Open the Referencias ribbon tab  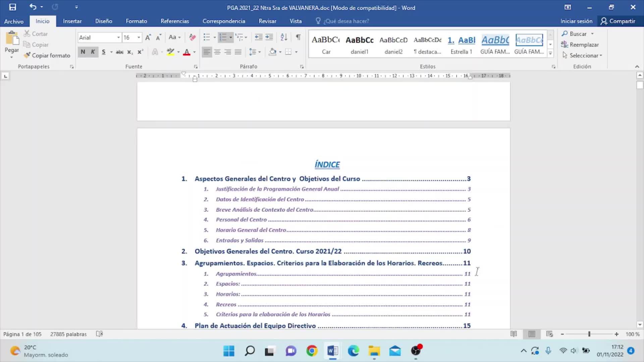174,21
